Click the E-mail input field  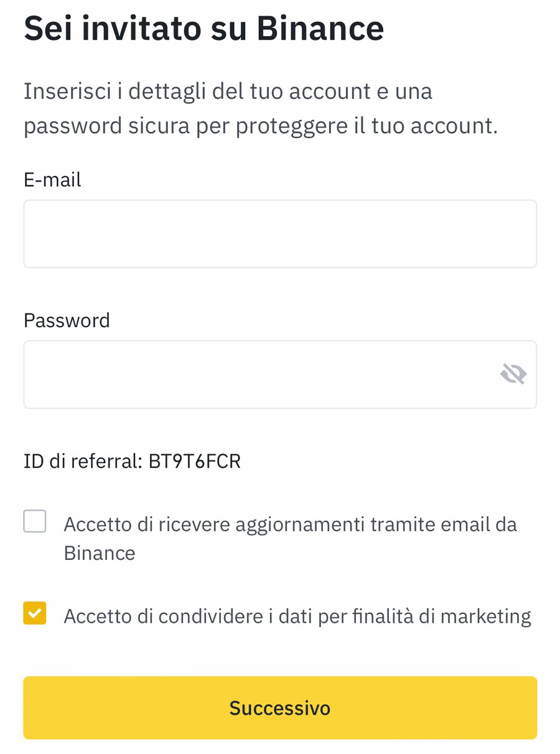tap(280, 234)
